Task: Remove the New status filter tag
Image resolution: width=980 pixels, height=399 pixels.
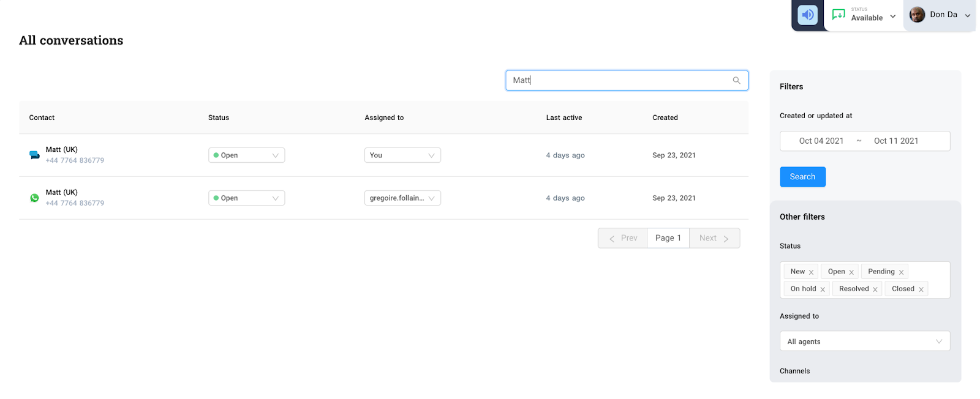Action: tap(811, 272)
